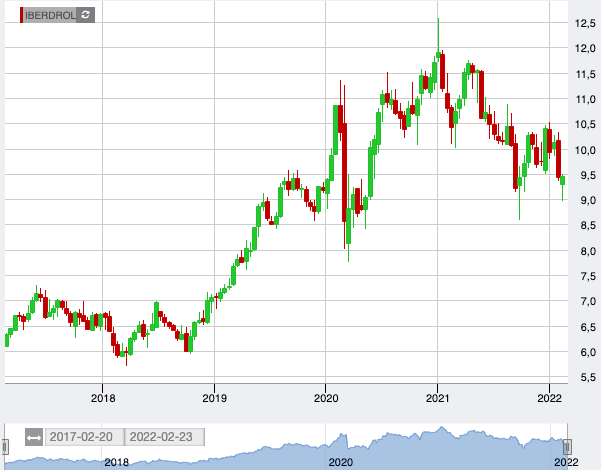
Task: Click the 2020 label on chart x-axis
Action: click(x=326, y=398)
